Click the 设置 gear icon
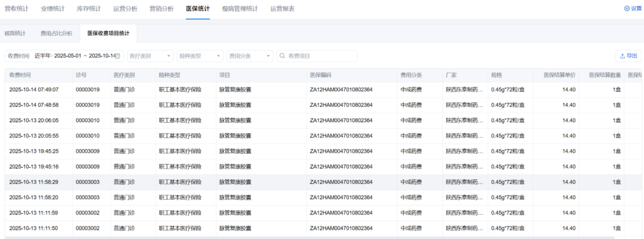This screenshot has width=644, height=239. pos(627,9)
